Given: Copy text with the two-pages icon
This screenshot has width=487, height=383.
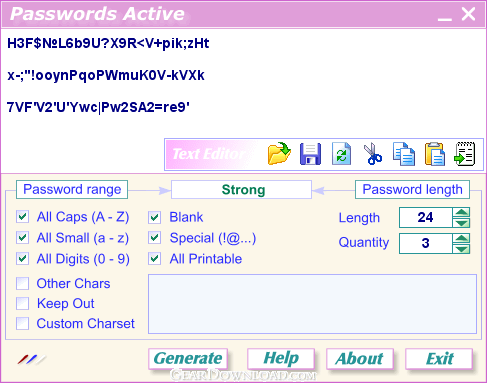Looking at the screenshot, I should tap(404, 154).
